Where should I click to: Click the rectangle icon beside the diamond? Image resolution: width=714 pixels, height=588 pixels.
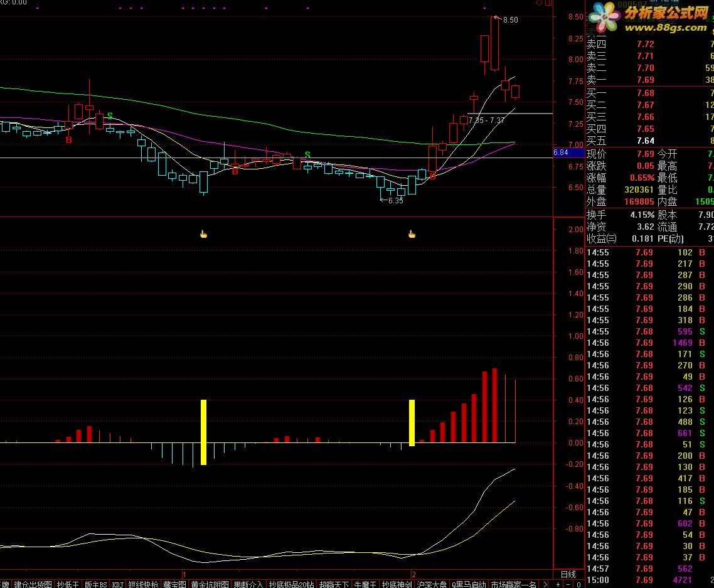[548, 3]
